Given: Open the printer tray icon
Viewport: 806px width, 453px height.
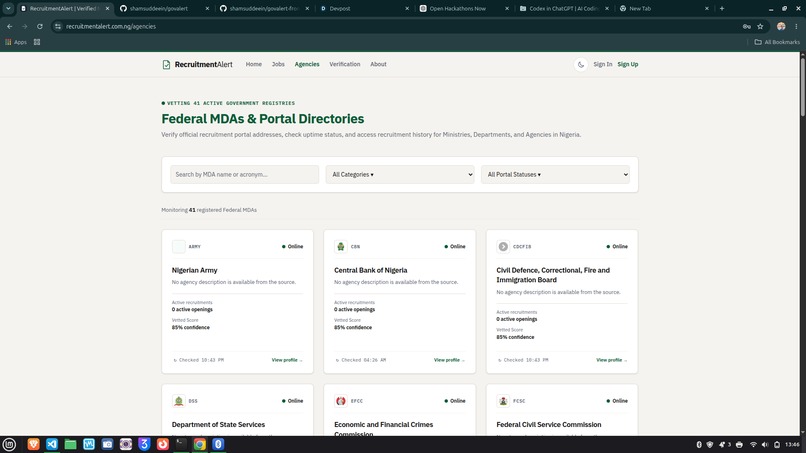Looking at the screenshot, I should 739,445.
